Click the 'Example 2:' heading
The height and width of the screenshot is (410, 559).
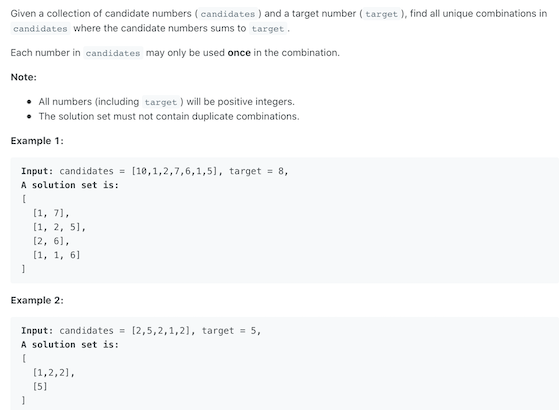tap(37, 300)
